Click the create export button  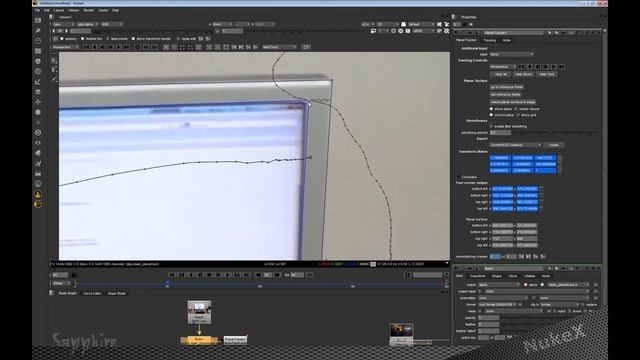pos(554,145)
